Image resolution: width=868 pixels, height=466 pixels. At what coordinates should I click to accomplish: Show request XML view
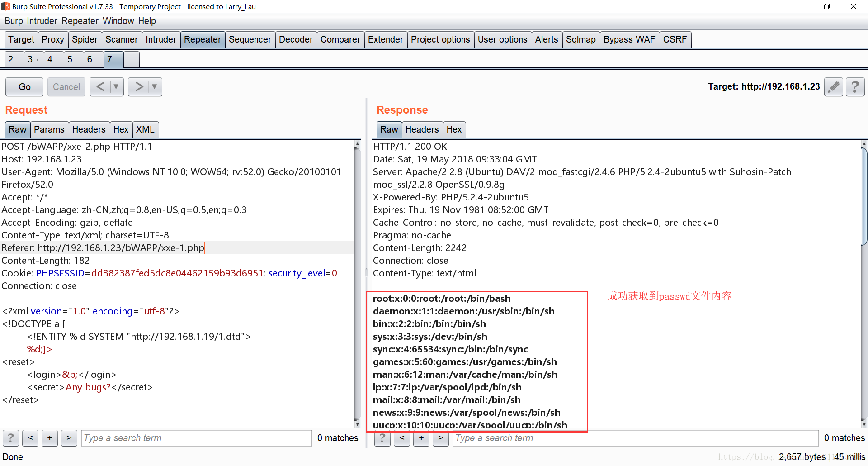(145, 129)
